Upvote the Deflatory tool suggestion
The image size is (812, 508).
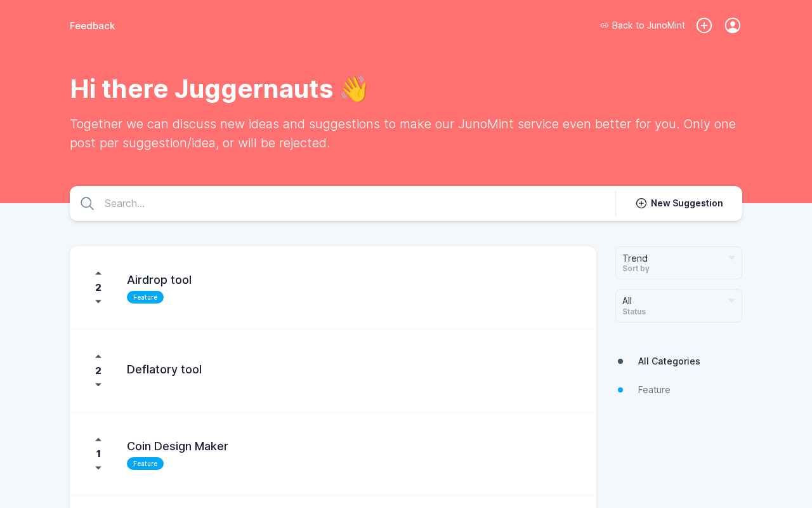tap(98, 357)
